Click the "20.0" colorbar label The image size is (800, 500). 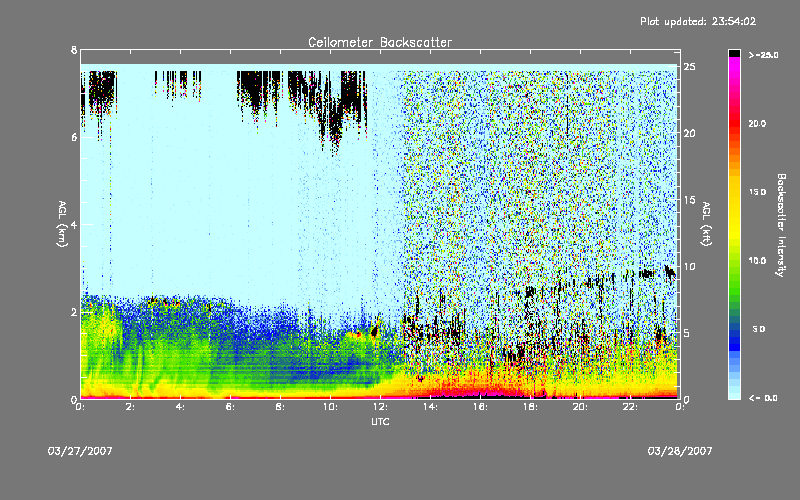coord(757,124)
